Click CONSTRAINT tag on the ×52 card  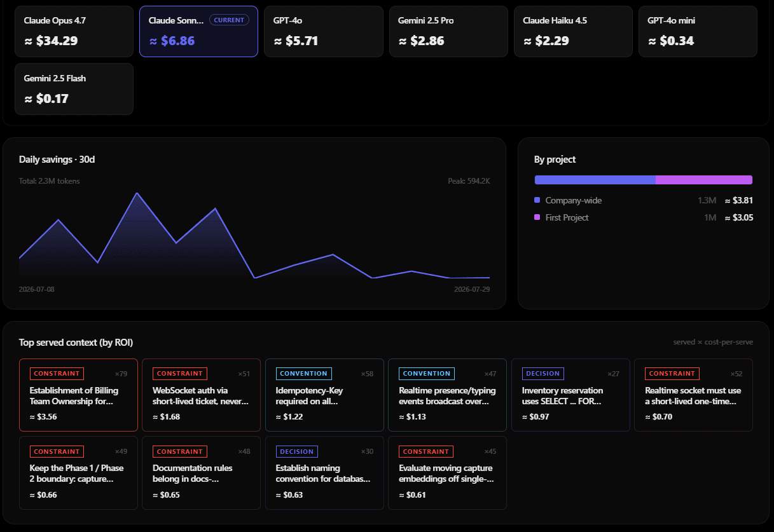pyautogui.click(x=672, y=374)
